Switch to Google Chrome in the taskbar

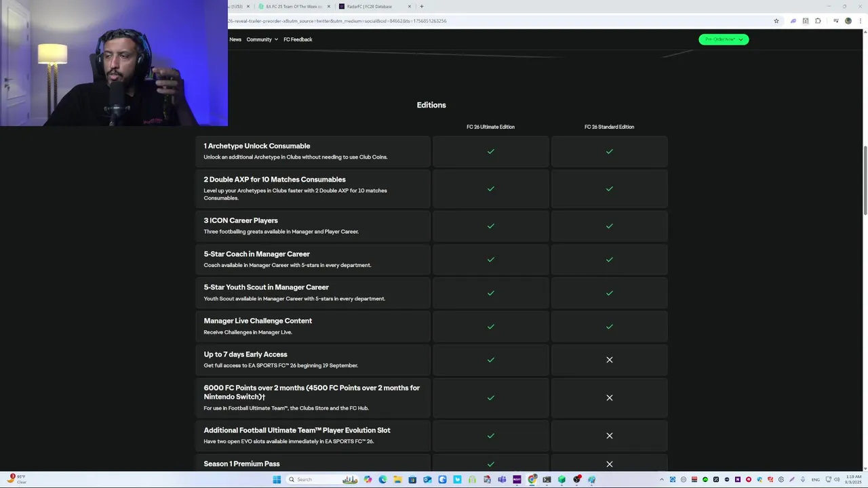(x=532, y=480)
